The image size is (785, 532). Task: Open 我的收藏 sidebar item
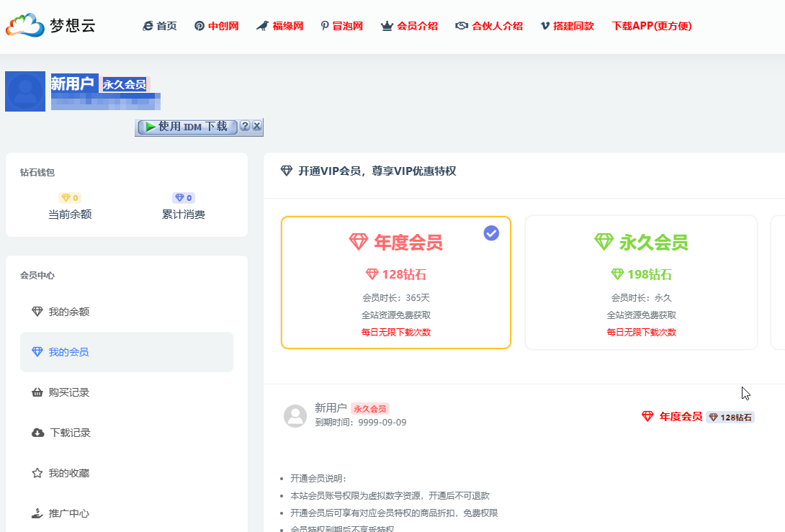coord(127,473)
